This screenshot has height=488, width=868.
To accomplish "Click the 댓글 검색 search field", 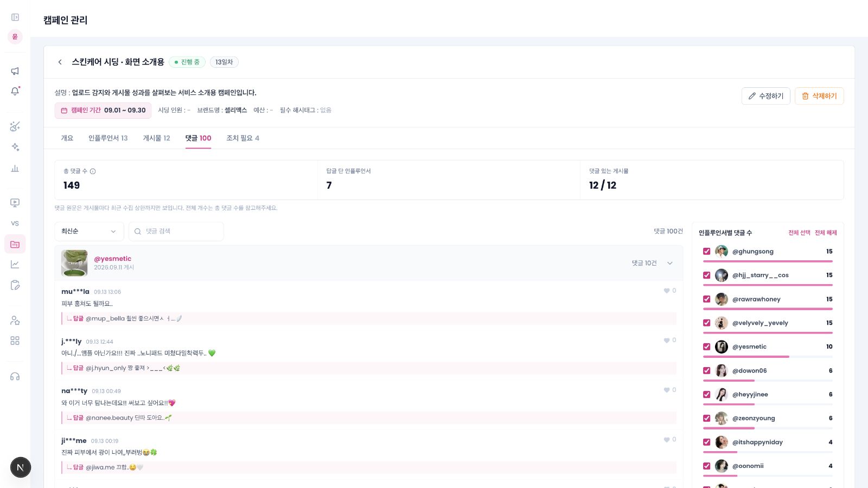I will (x=176, y=232).
